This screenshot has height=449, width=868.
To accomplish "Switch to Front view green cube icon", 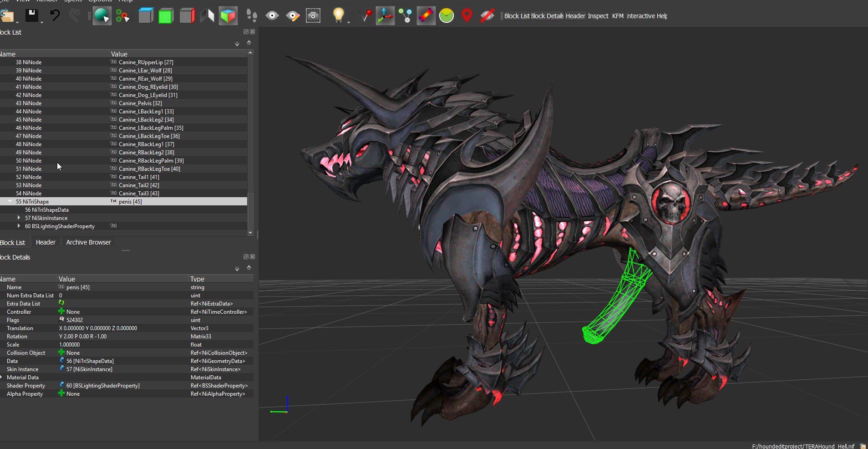I will 166,16.
